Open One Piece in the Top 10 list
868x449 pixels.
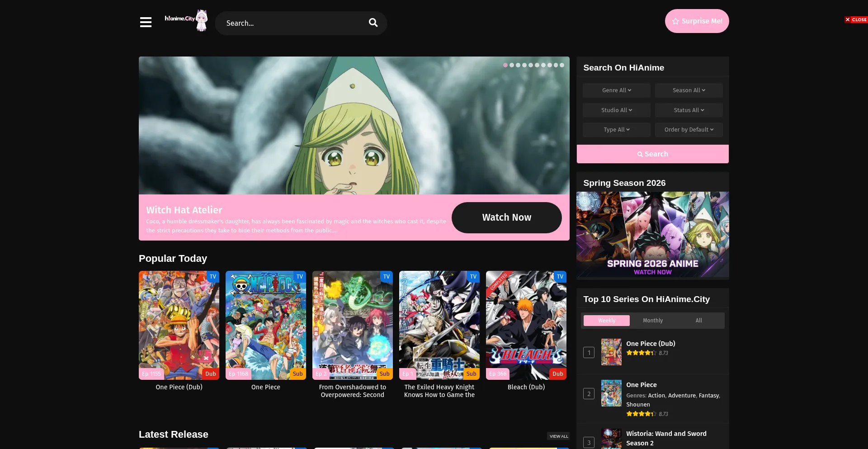point(642,385)
